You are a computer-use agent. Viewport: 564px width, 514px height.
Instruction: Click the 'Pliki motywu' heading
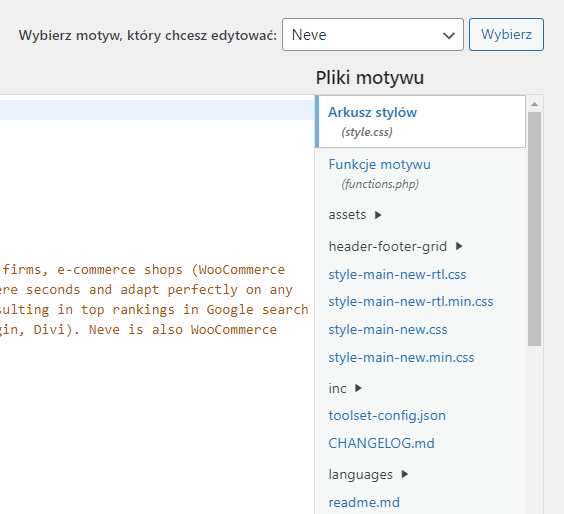pos(370,78)
